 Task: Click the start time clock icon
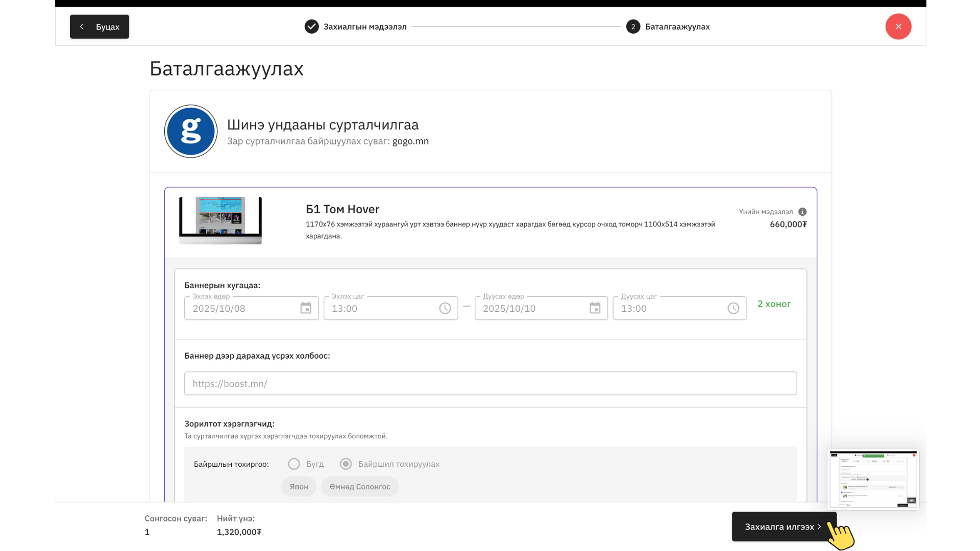(445, 308)
